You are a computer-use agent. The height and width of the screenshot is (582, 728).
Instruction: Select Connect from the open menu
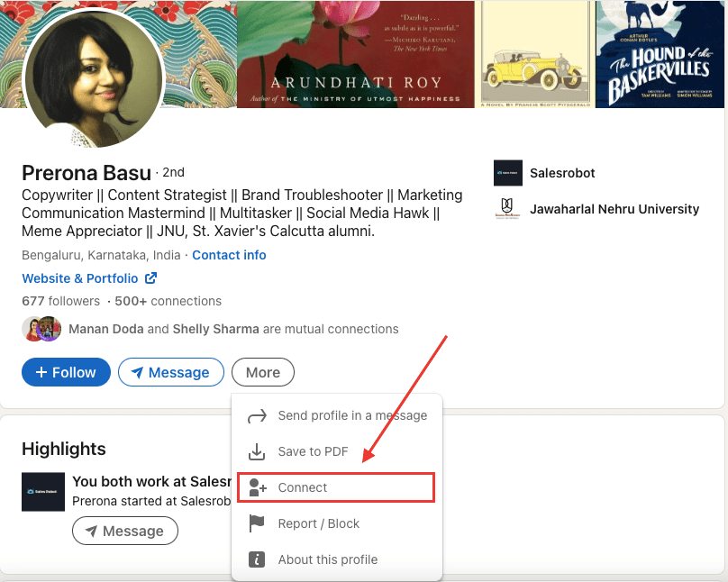pos(303,487)
